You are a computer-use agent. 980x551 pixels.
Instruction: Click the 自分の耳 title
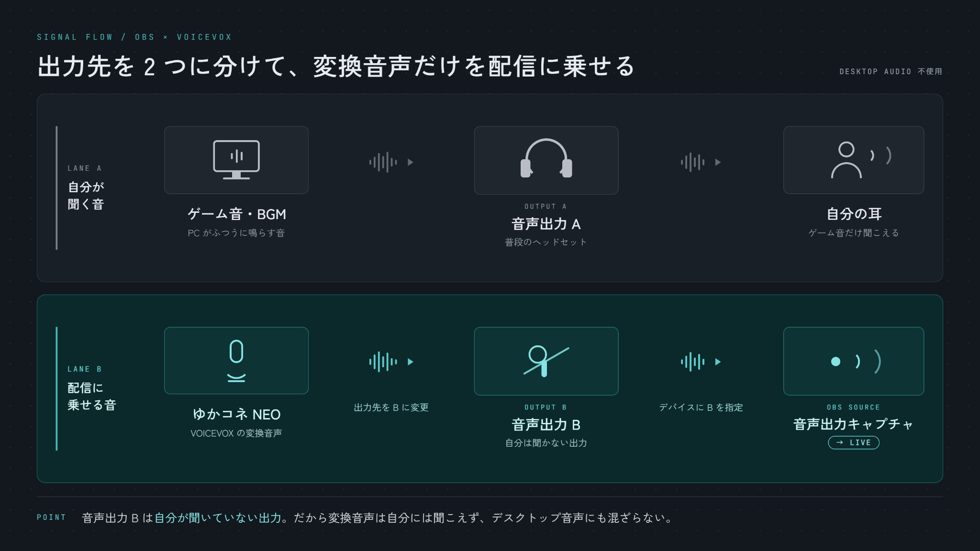click(854, 214)
